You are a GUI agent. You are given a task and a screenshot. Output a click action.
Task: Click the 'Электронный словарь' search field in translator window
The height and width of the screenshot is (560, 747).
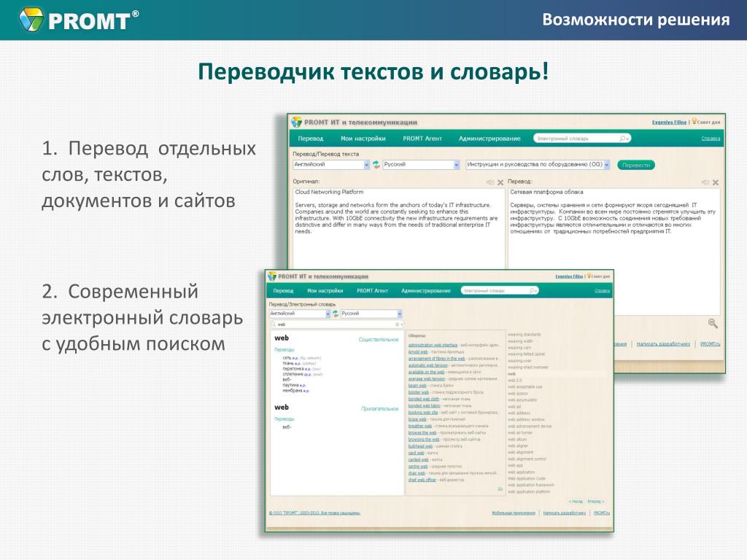[x=581, y=139]
